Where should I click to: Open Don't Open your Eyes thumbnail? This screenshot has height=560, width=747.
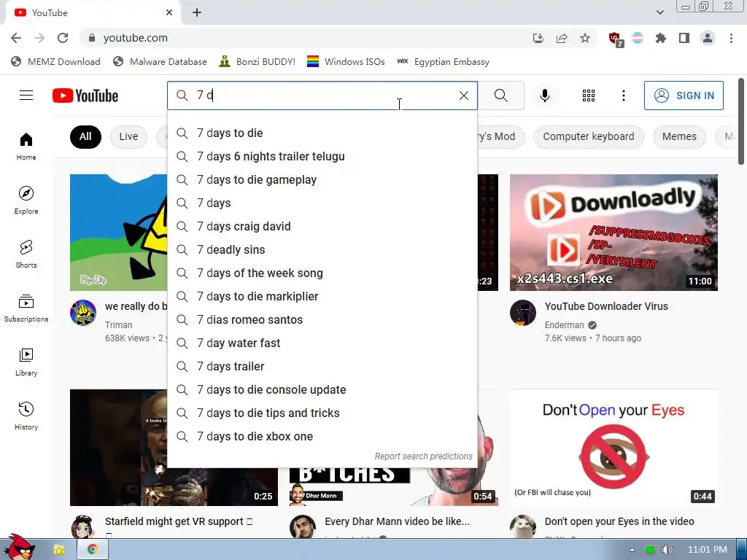(614, 448)
